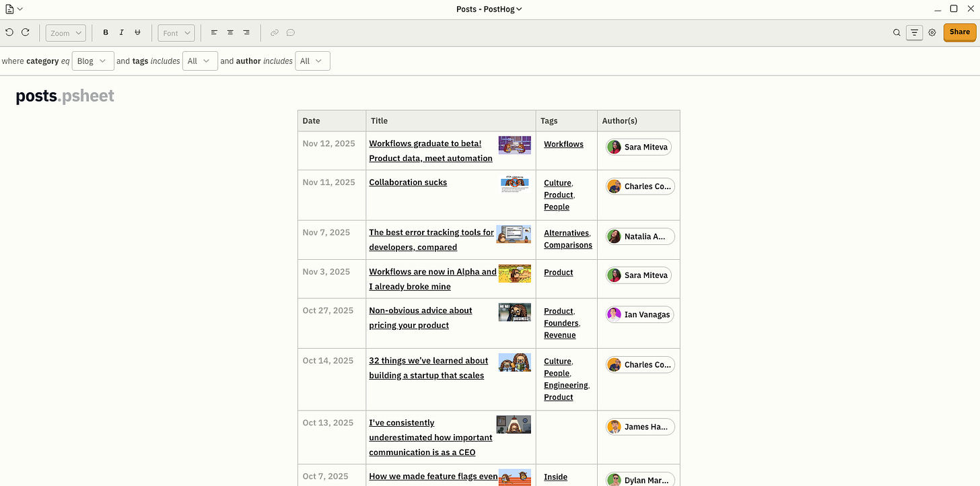
Task: Click Natalia A... author chip
Action: (640, 236)
